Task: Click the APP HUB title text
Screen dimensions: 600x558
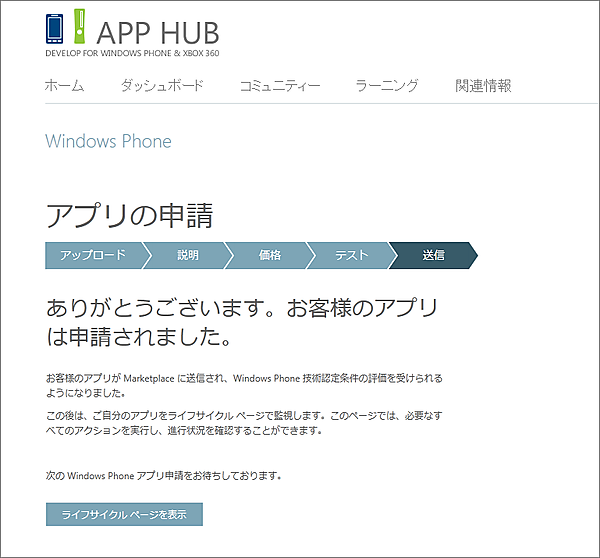Action: click(x=158, y=33)
